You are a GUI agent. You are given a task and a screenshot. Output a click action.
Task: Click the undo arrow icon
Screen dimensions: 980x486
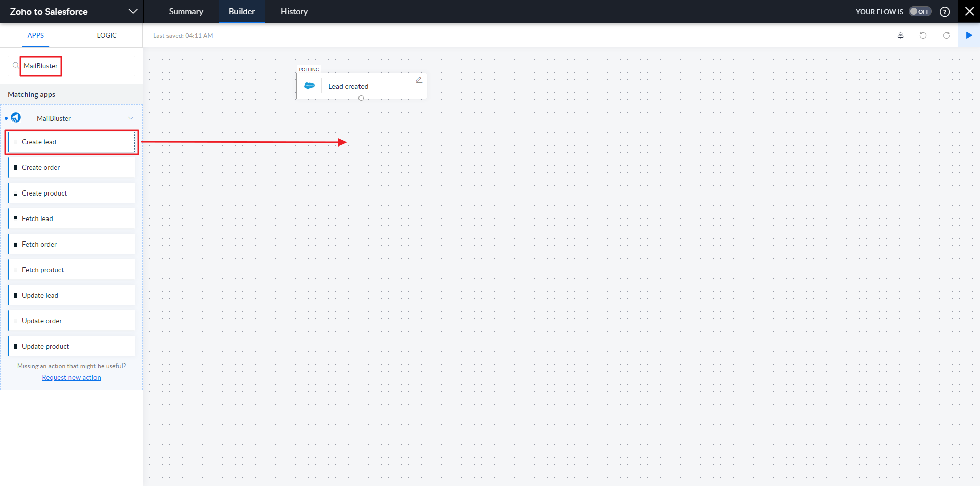(x=923, y=35)
